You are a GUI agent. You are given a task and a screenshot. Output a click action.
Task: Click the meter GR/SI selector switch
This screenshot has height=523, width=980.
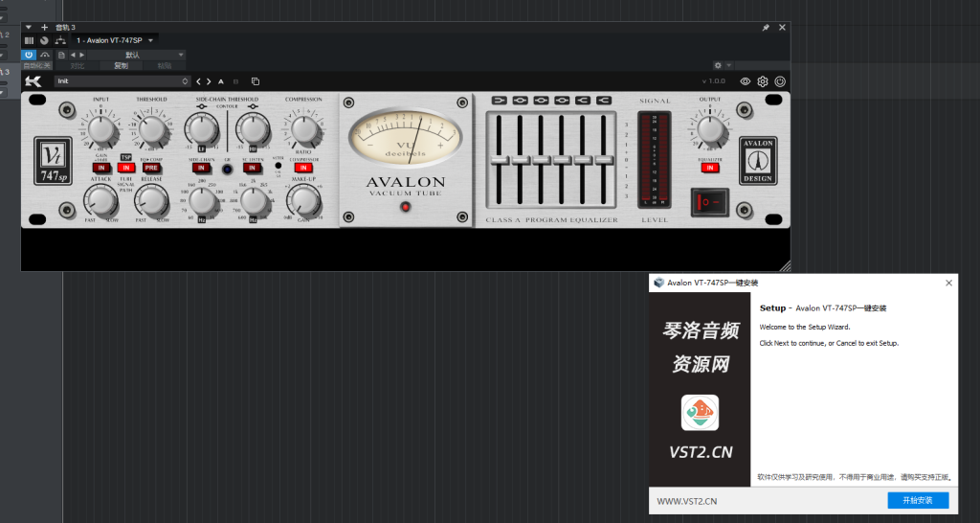(278, 166)
